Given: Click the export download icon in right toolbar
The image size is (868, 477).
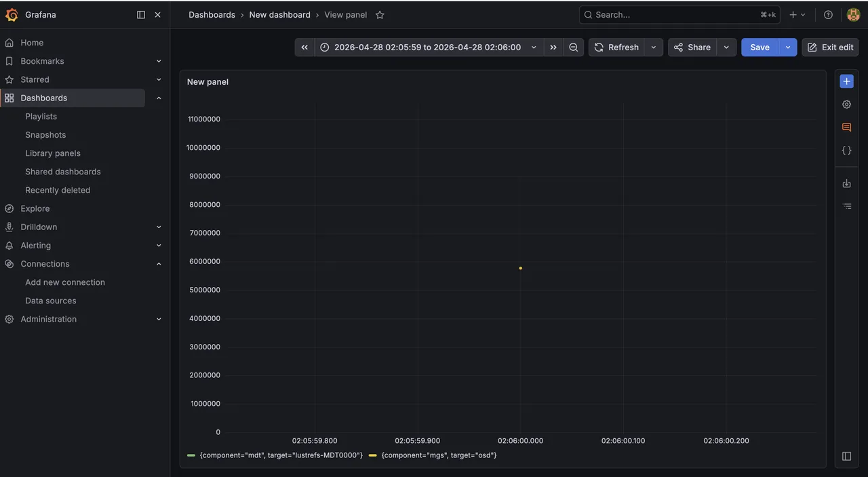Looking at the screenshot, I should coord(846,183).
